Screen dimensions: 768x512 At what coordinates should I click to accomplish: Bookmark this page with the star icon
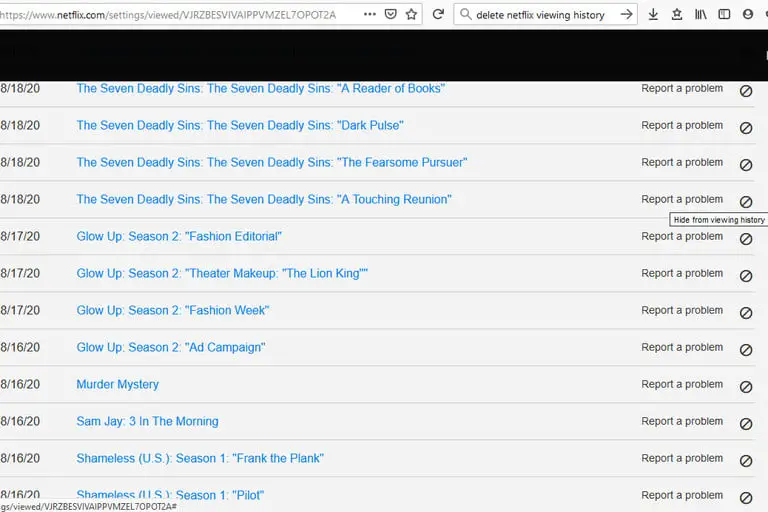tap(411, 14)
